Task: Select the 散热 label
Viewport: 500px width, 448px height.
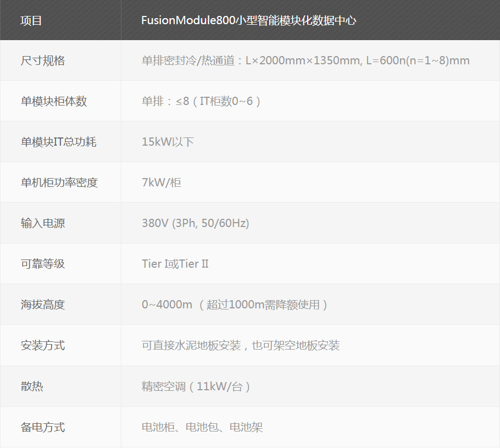Action: tap(32, 386)
